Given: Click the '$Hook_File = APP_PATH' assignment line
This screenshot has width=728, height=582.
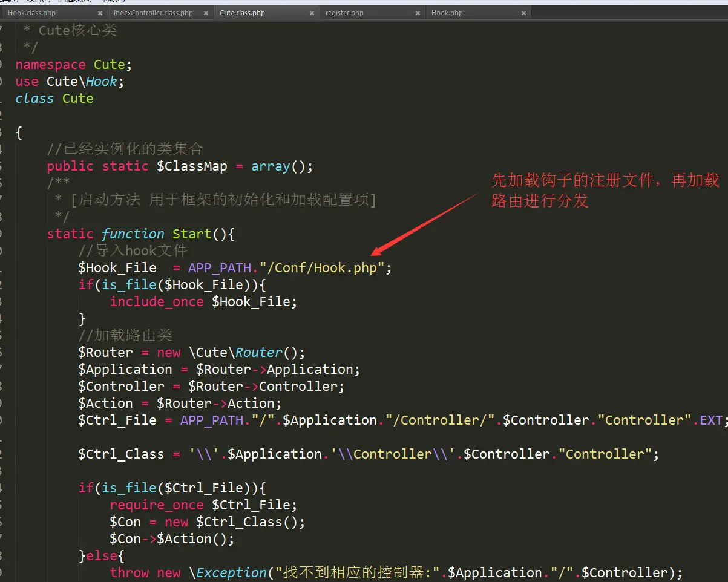Looking at the screenshot, I should (x=235, y=268).
